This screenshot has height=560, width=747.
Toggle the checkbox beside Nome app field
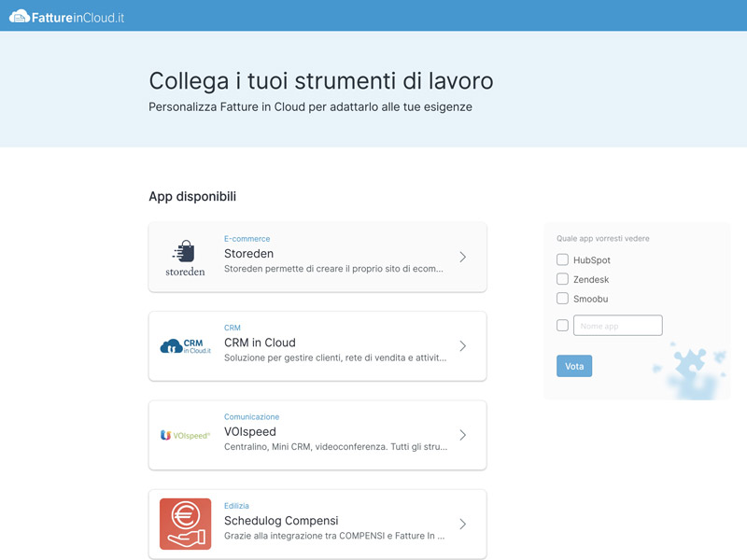[x=562, y=325]
